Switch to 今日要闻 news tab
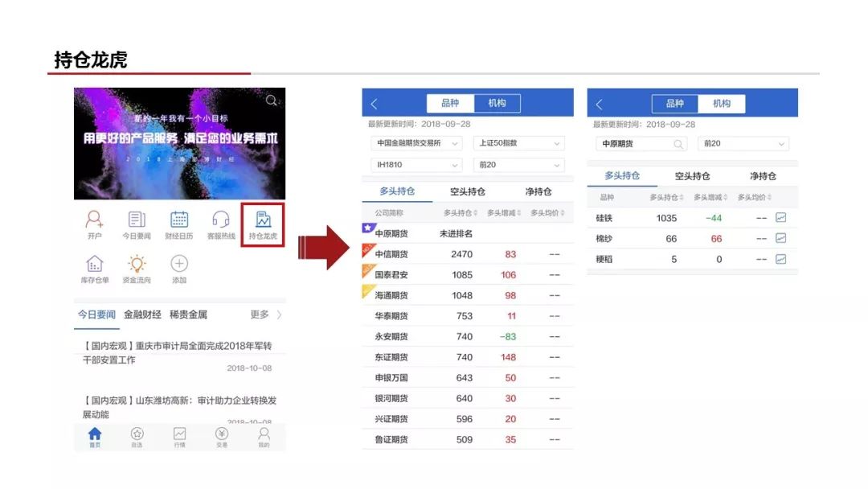Image resolution: width=868 pixels, height=489 pixels. (x=96, y=314)
